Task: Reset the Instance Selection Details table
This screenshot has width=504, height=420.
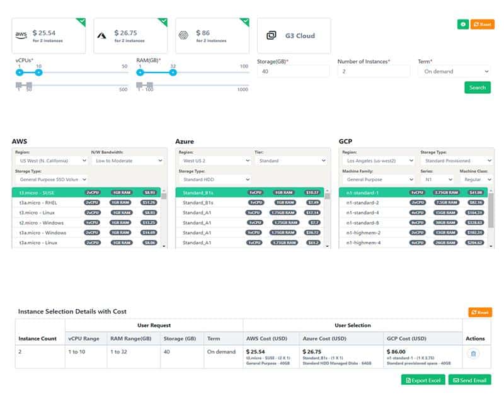Action: point(479,312)
